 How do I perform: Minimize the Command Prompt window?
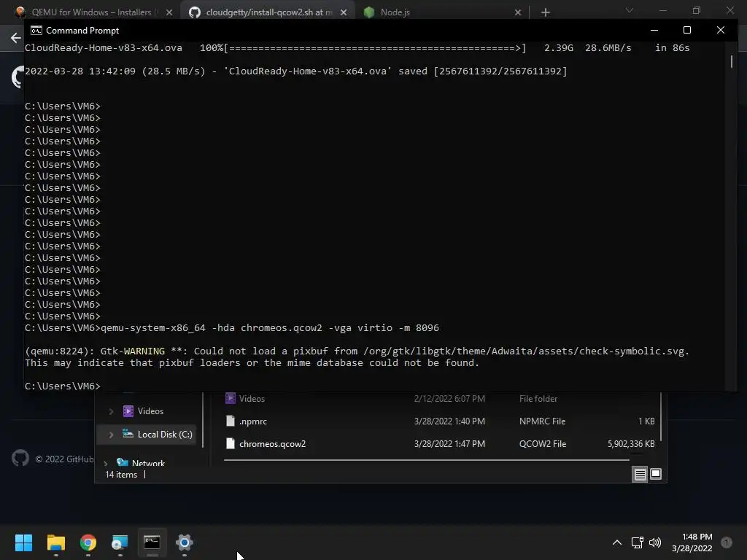click(x=654, y=30)
